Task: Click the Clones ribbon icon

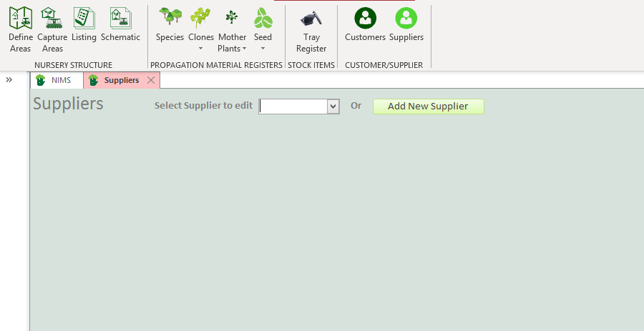Action: [201, 24]
